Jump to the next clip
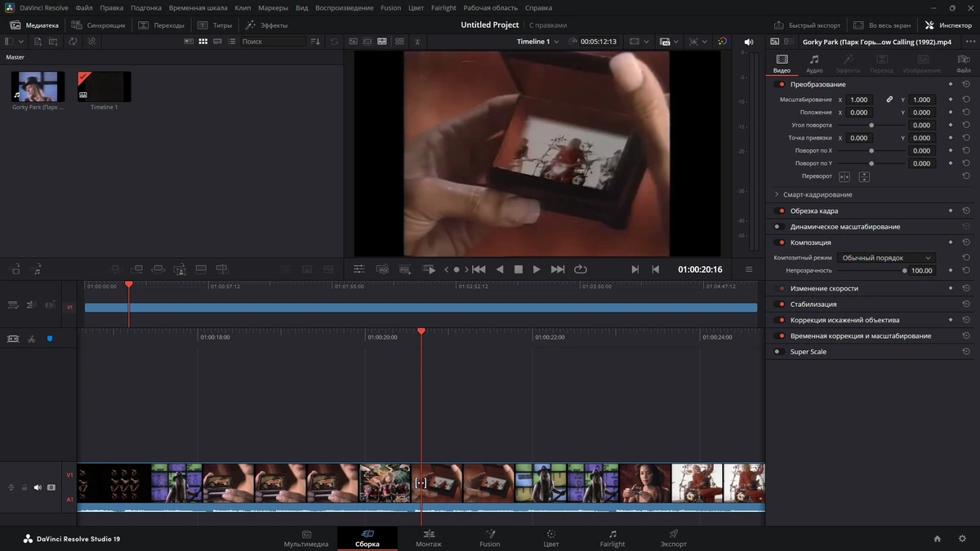 pyautogui.click(x=558, y=269)
